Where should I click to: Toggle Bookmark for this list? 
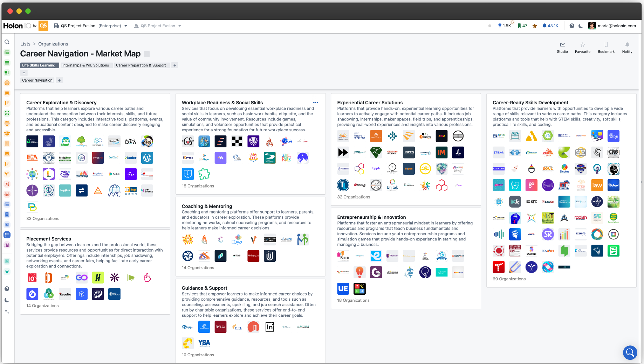point(606,48)
